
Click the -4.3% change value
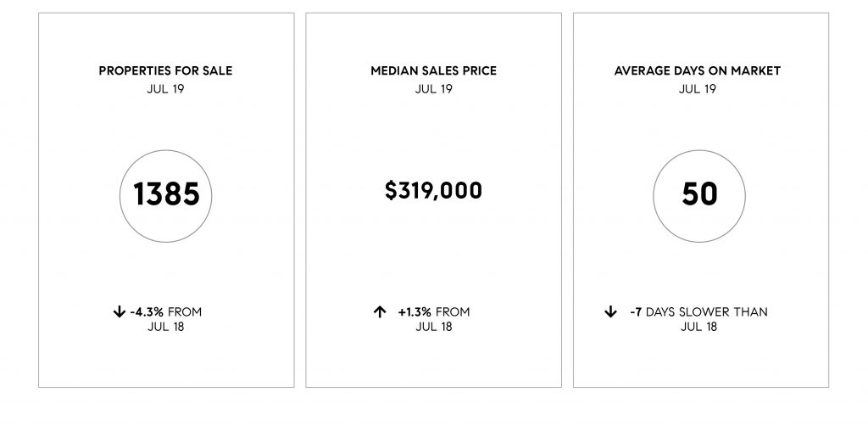[x=147, y=312]
